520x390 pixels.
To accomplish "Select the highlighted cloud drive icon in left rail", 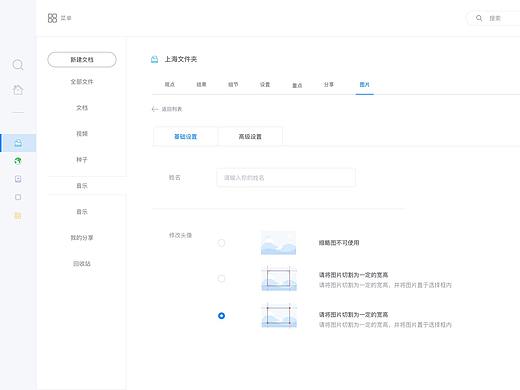I will [x=18, y=143].
